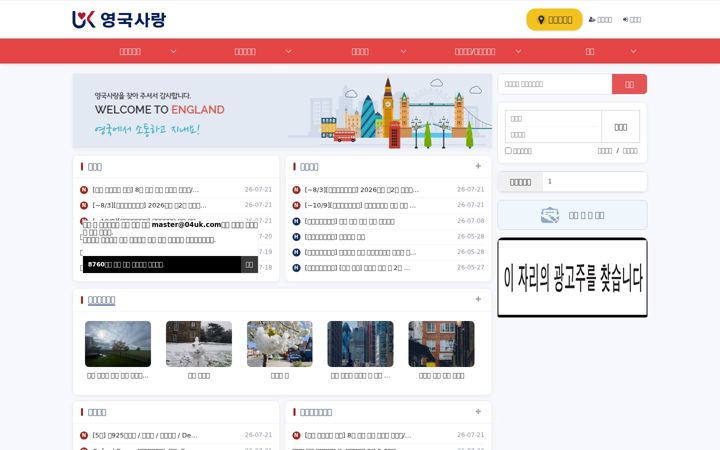Open link before the slash under login box
Viewport: 720px width, 450px height.
click(x=604, y=151)
